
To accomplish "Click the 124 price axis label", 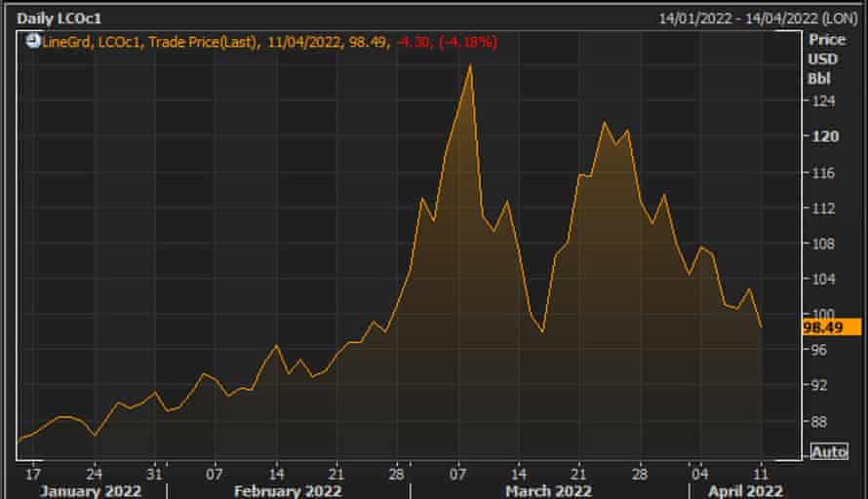I will tap(823, 100).
